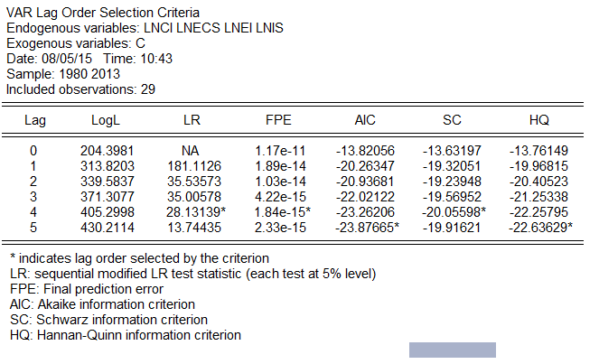
Task: Click the NA entry in LR column
Action: click(189, 150)
